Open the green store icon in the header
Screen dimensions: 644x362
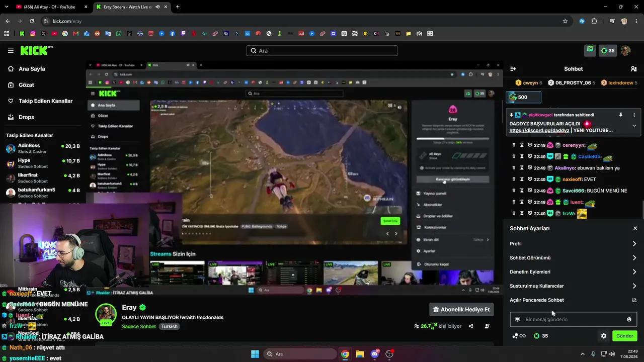[x=590, y=50]
